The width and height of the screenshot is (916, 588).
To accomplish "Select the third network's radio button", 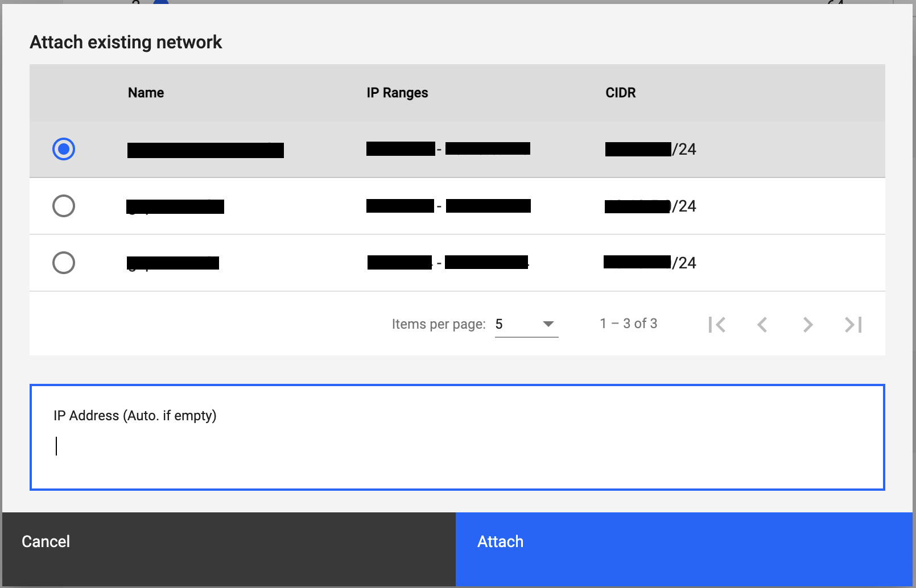I will pos(64,263).
